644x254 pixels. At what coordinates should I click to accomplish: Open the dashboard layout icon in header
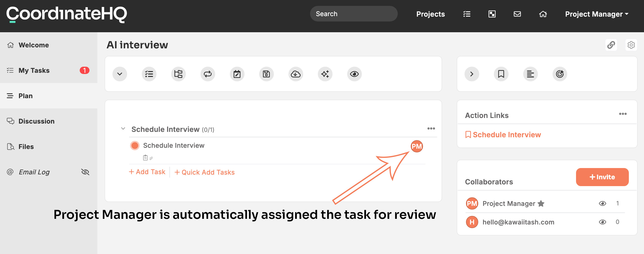(492, 14)
